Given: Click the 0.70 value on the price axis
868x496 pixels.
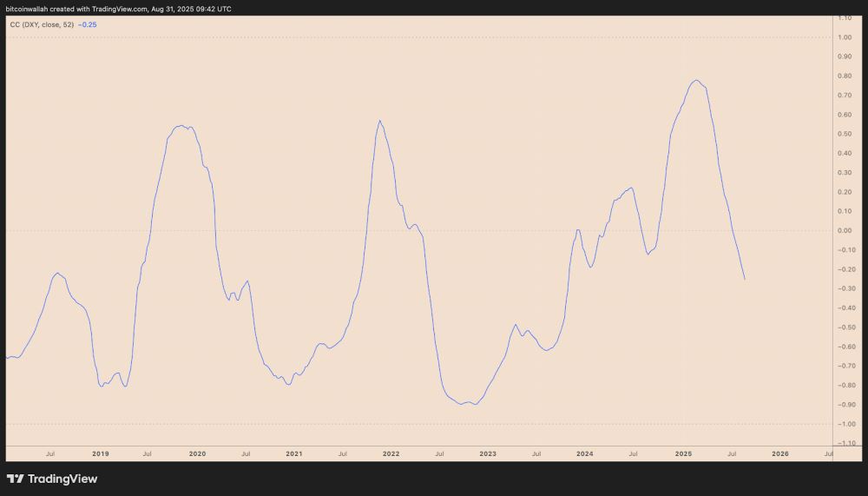Looking at the screenshot, I should (845, 96).
